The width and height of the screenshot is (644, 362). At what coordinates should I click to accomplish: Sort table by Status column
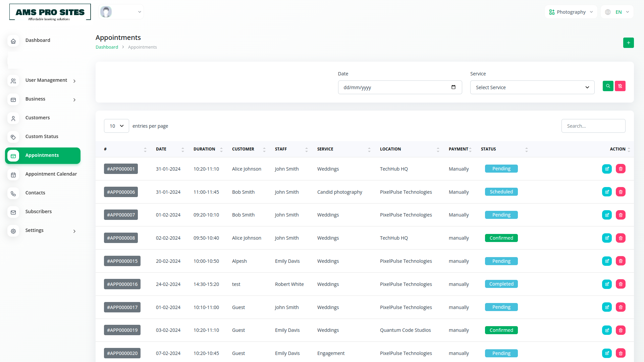point(526,149)
